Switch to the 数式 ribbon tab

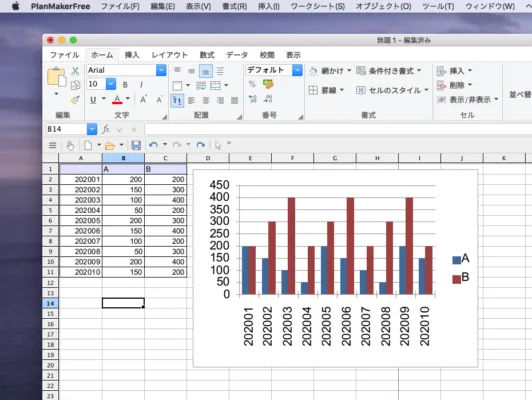[x=207, y=55]
